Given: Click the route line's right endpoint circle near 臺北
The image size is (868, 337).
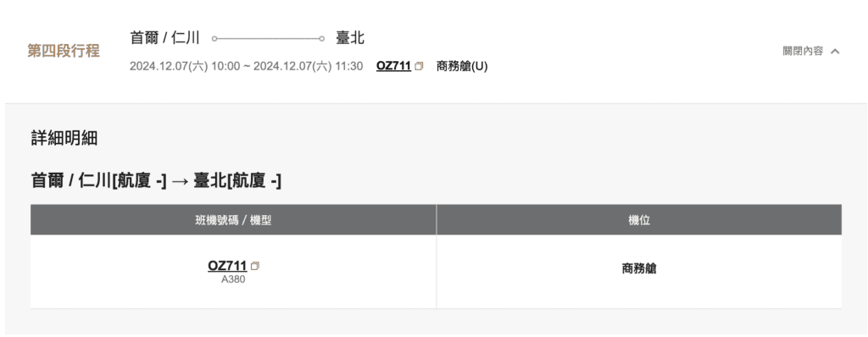Looking at the screenshot, I should (x=321, y=39).
